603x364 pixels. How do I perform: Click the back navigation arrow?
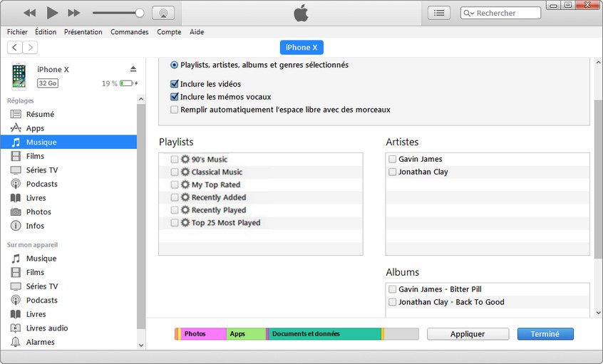pyautogui.click(x=15, y=48)
